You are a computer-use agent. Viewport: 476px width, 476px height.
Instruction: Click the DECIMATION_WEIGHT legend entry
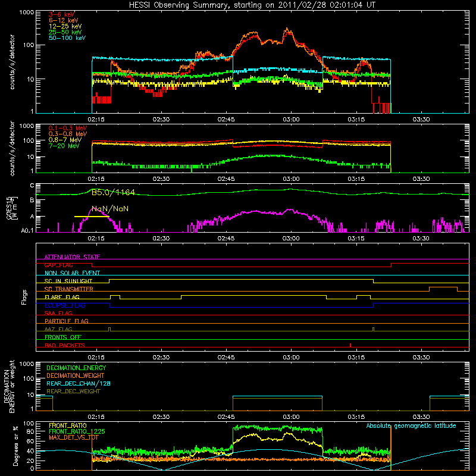pos(76,376)
